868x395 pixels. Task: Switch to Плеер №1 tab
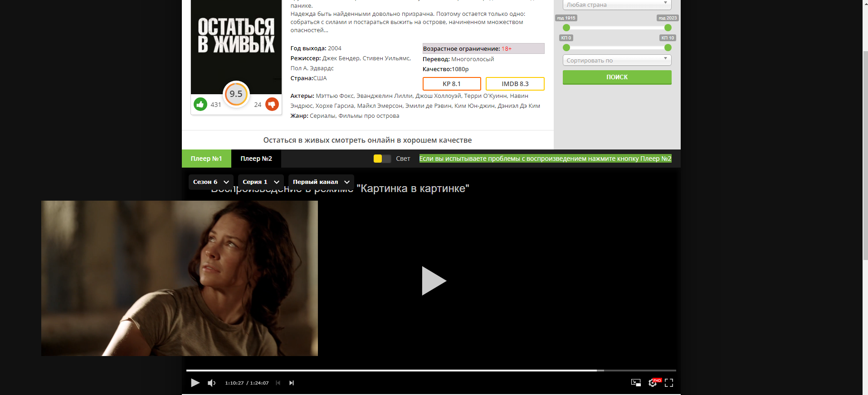pos(206,159)
